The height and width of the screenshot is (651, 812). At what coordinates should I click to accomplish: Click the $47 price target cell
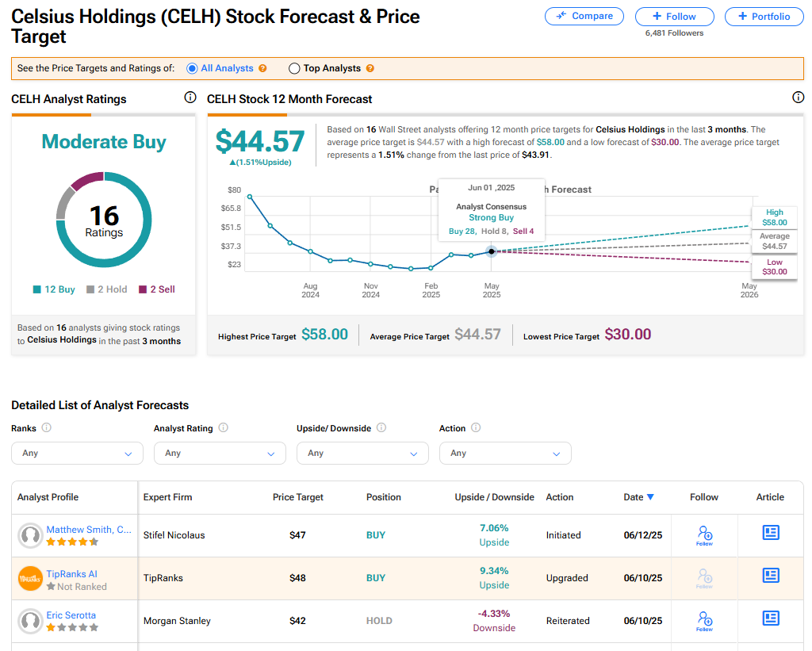pos(297,535)
